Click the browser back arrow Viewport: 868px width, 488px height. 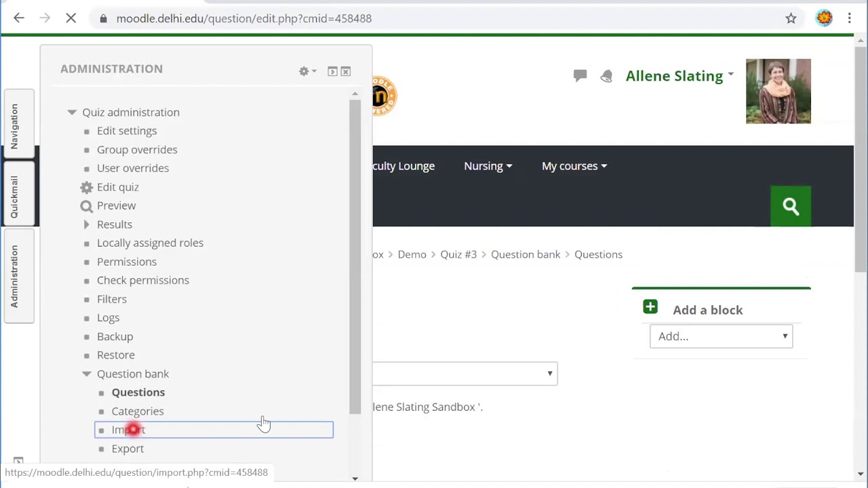click(19, 18)
